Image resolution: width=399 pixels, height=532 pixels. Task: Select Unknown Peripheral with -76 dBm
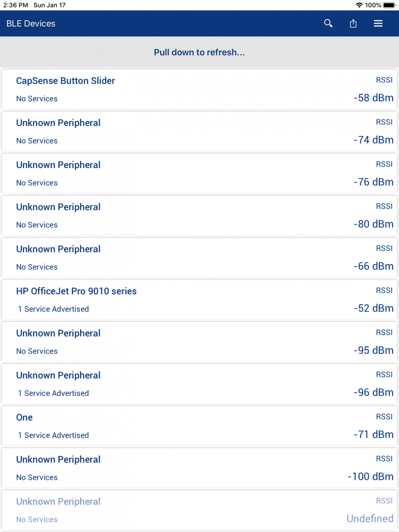point(199,173)
